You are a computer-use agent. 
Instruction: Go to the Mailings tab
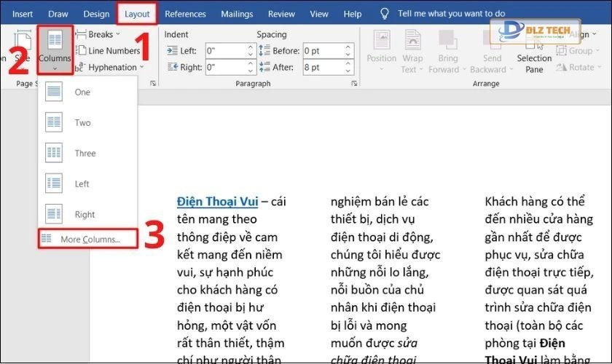[237, 14]
